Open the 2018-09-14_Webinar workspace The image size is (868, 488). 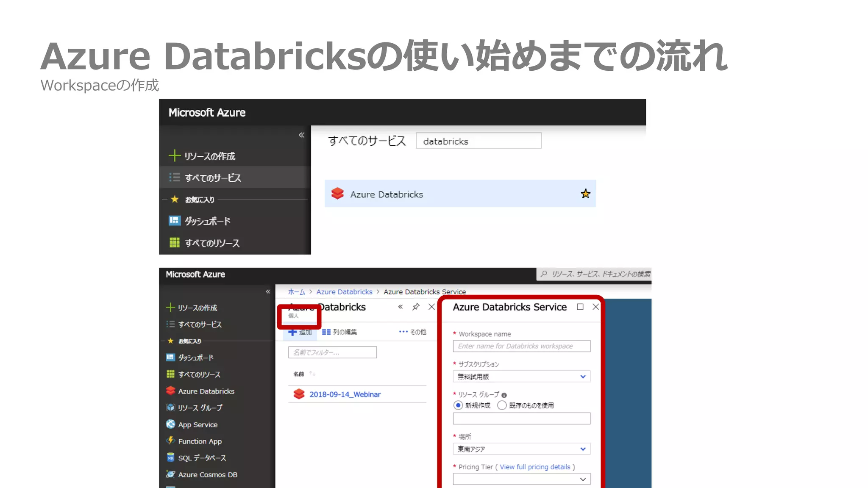coord(345,394)
